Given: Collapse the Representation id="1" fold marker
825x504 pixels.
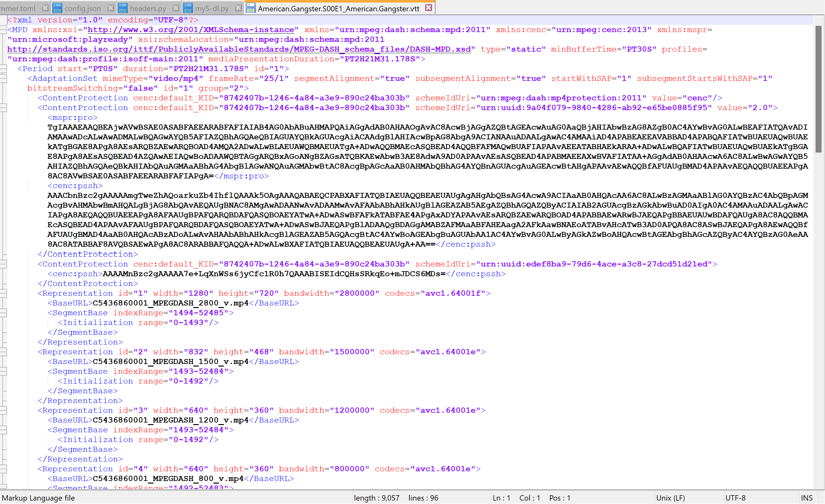Looking at the screenshot, I should pos(3,293).
